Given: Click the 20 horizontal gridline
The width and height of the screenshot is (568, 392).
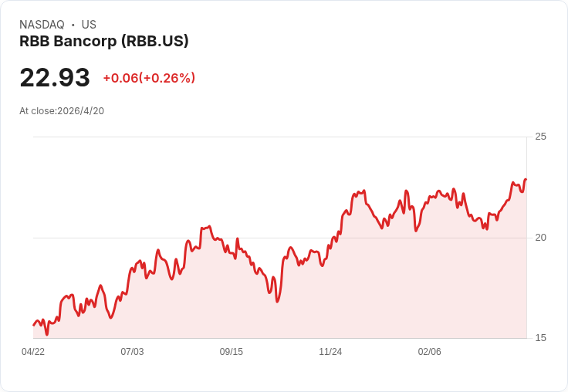Looking at the screenshot, I should 279,238.
